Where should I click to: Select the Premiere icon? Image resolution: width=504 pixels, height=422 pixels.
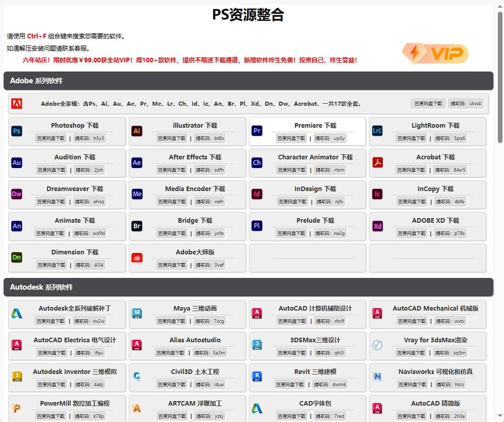click(x=257, y=131)
